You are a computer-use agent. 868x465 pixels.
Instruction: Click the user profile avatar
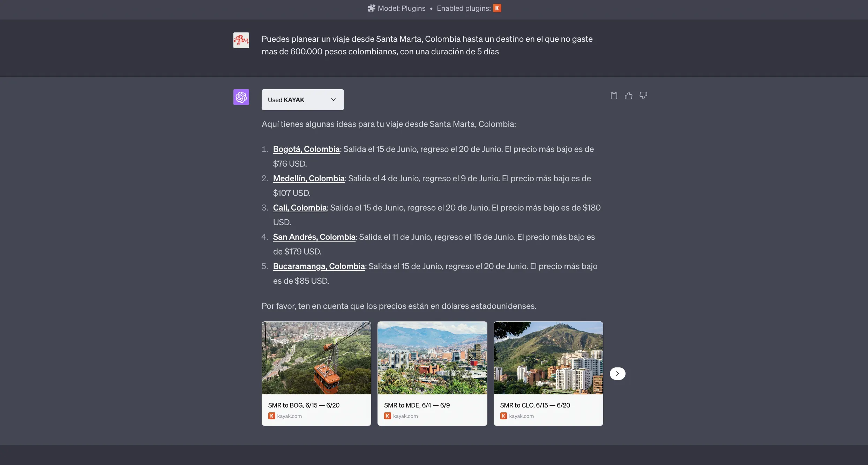pos(241,40)
